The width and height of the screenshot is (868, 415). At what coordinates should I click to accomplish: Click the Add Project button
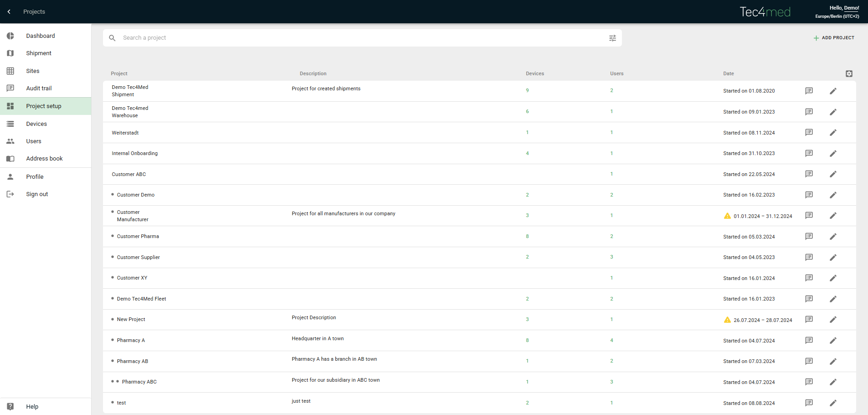[834, 38]
